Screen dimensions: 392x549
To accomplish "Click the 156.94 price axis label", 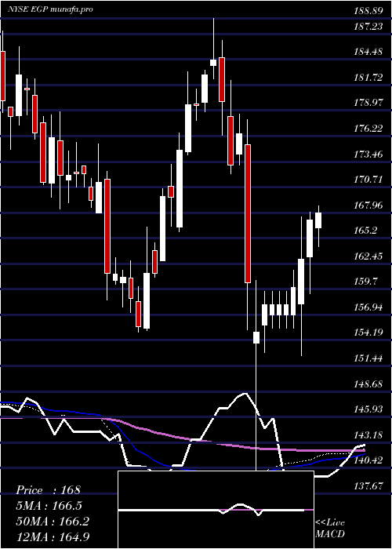I will [368, 307].
